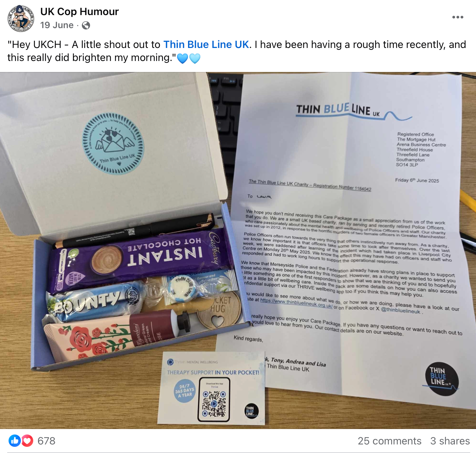476x453 pixels.
Task: Open the UK Cop Humour page name
Action: (x=79, y=12)
